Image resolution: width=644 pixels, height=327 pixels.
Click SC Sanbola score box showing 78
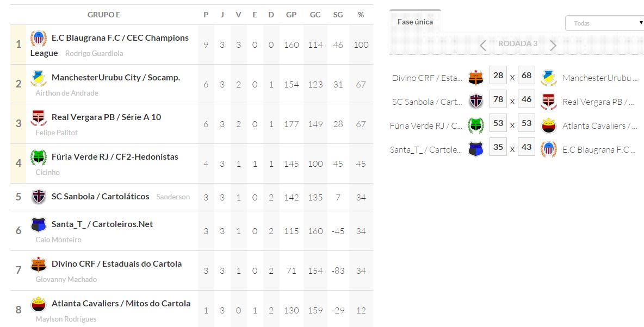498,99
